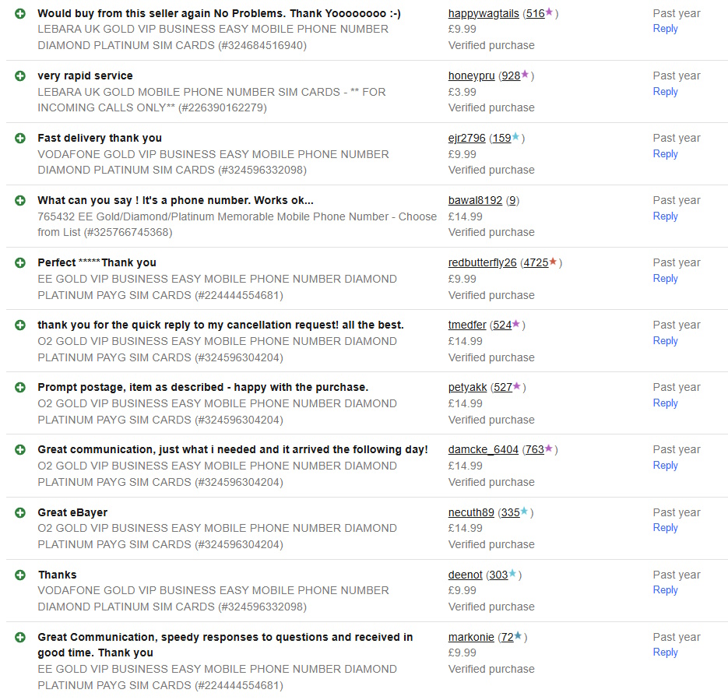728x700 pixels.
Task: Open damcke_6404's profile link
Action: tap(483, 449)
